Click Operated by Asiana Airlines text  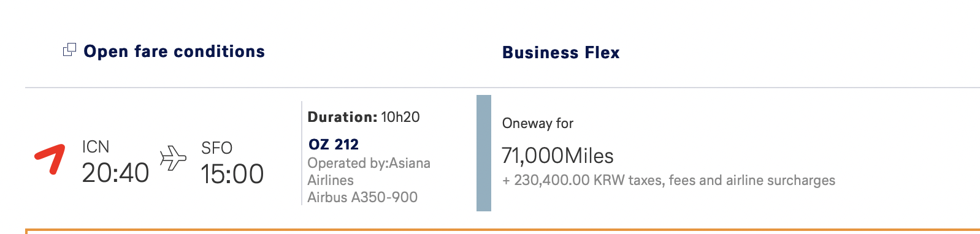click(369, 172)
